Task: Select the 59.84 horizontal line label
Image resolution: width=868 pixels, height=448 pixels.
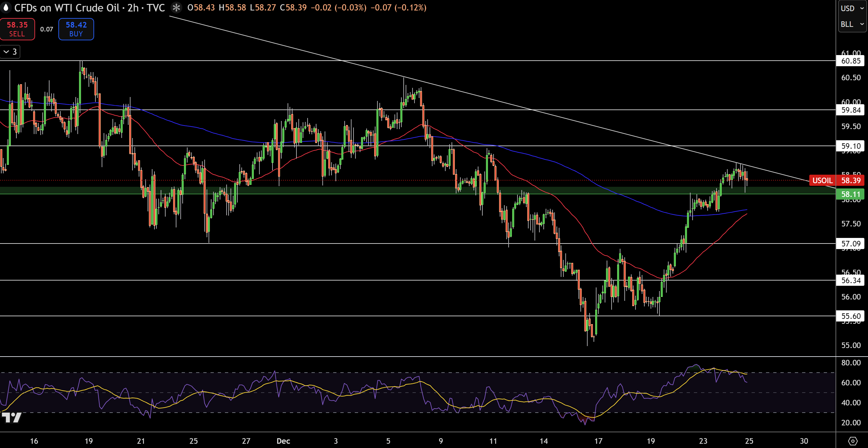Action: (x=851, y=110)
